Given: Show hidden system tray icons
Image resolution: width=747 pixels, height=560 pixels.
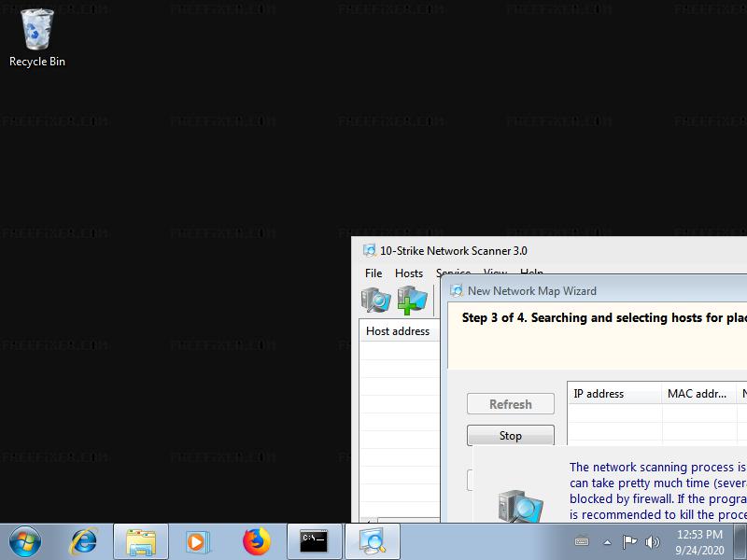Looking at the screenshot, I should pyautogui.click(x=607, y=541).
